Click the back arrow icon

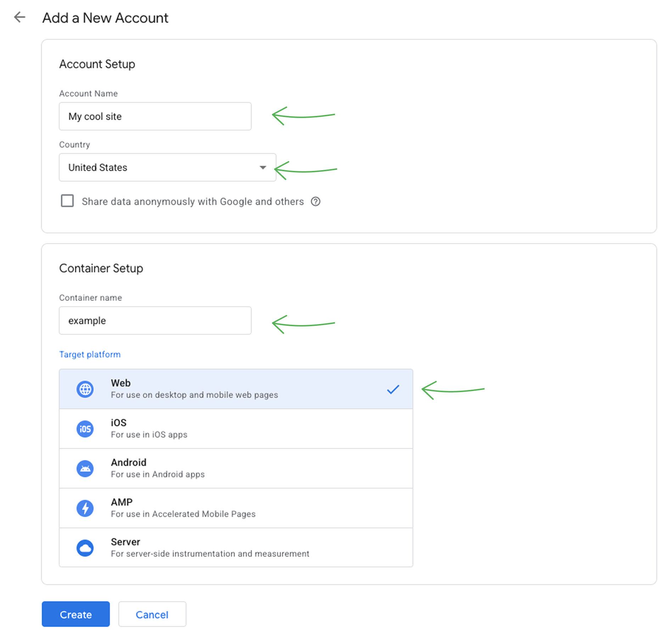[19, 17]
